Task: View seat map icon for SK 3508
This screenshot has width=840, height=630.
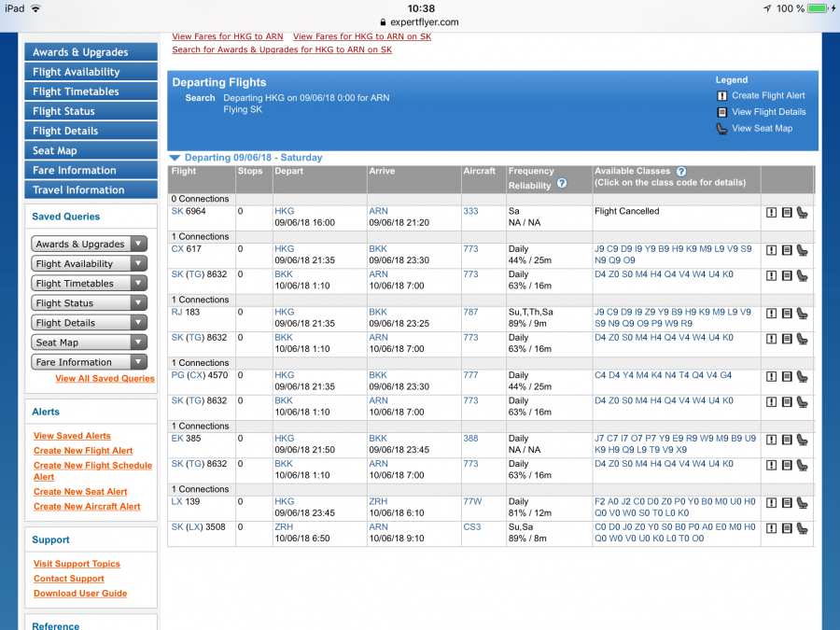Action: 802,528
